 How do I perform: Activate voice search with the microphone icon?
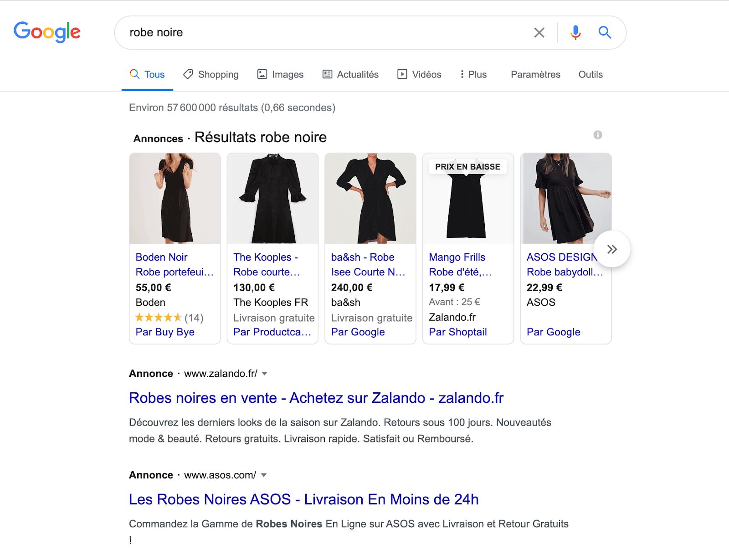pos(575,32)
